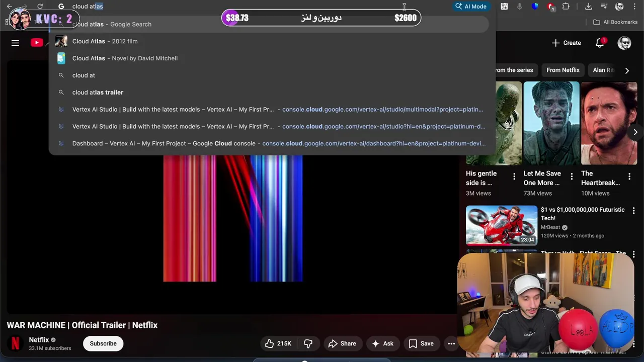
Task: Open the Netflix channel name link
Action: 39,340
